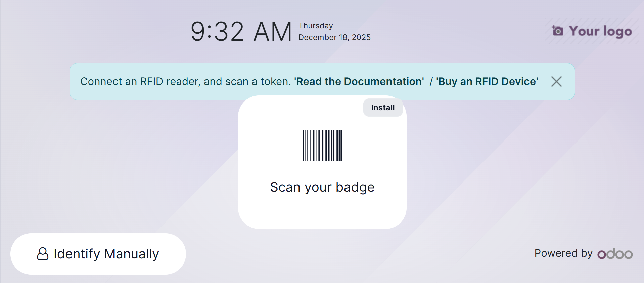Open the 'Buy an RFID Device' link
The image size is (644, 283).
pos(487,81)
